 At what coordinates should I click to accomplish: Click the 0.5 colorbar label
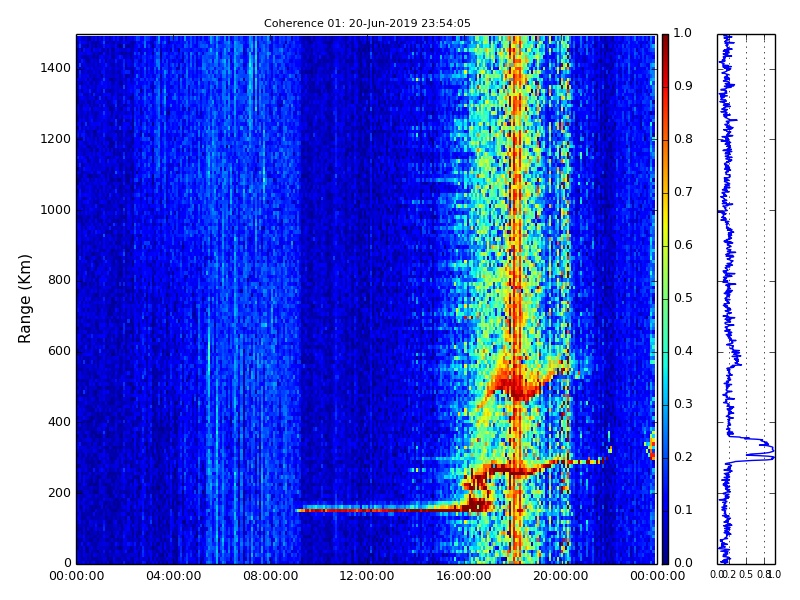coord(683,298)
